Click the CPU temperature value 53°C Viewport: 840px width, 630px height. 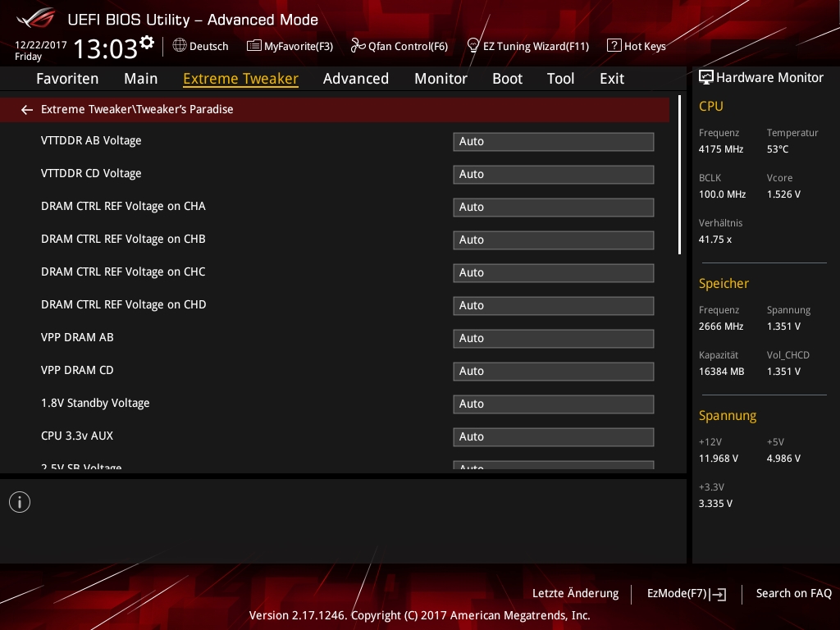coord(778,149)
